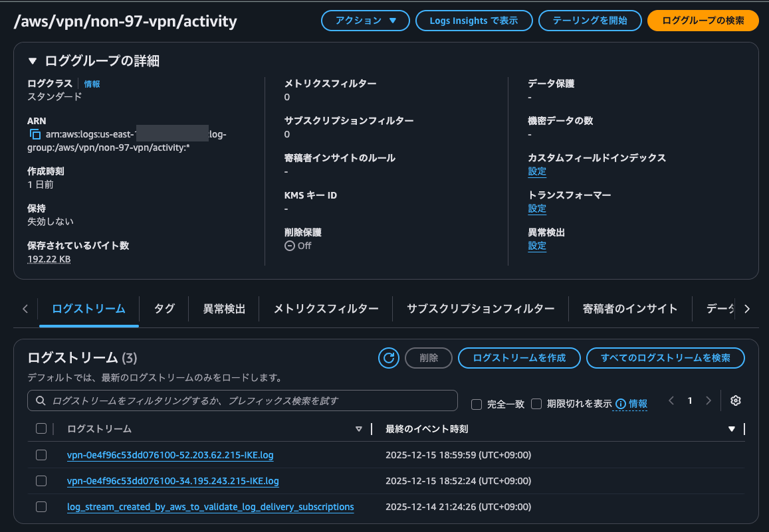Sort by the 最終のイベント時刻 column arrow
The width and height of the screenshot is (769, 532).
click(x=730, y=428)
